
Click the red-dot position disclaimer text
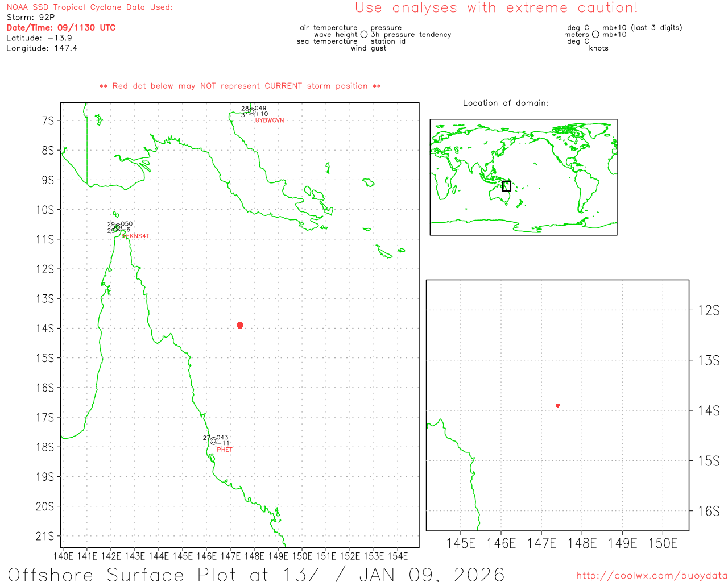coord(240,86)
